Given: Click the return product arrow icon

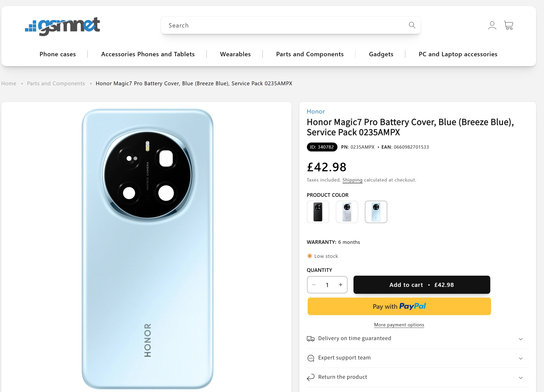Looking at the screenshot, I should point(311,377).
